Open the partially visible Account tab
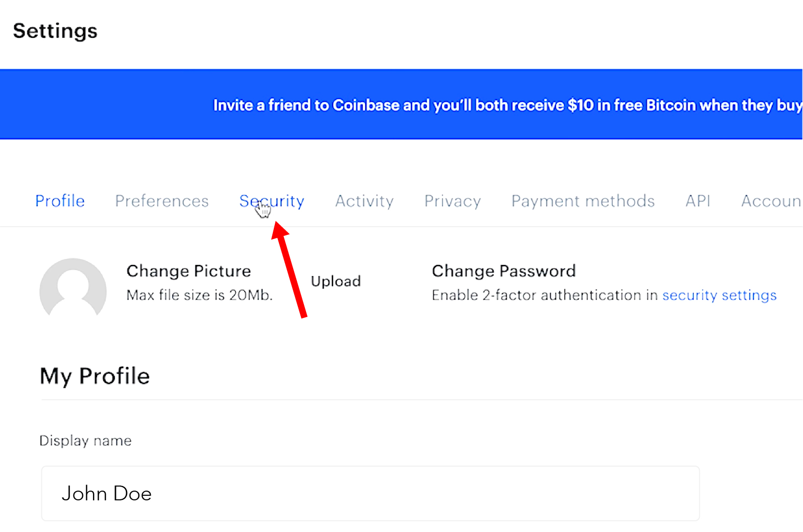This screenshot has width=803, height=532. 771,201
